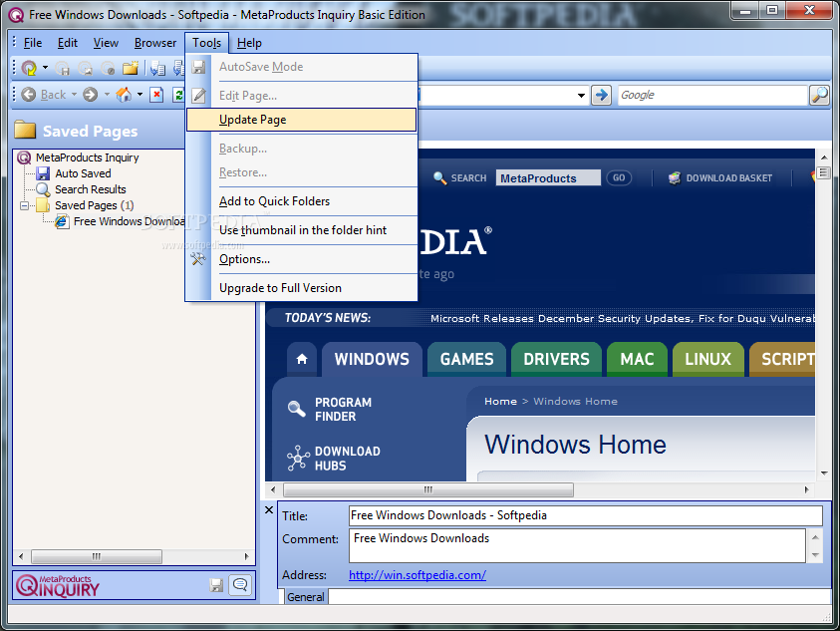Click the Home page house icon
The width and height of the screenshot is (840, 631).
pos(124,95)
